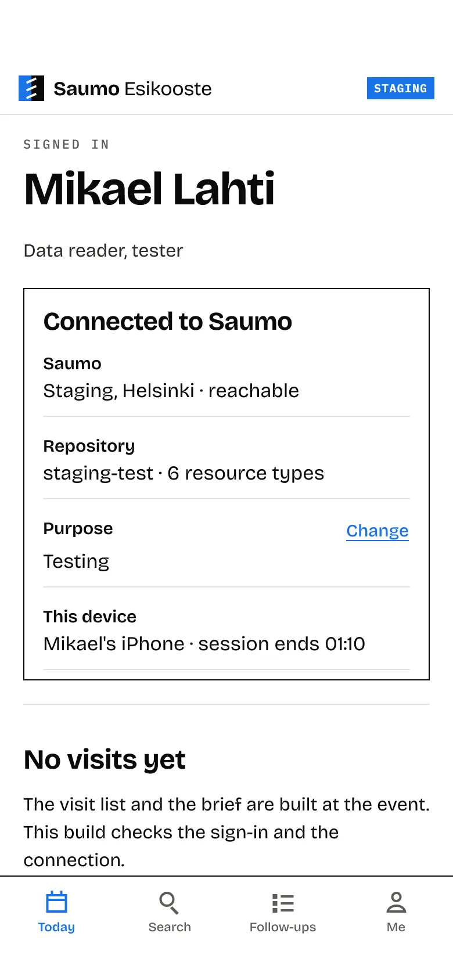Select the Today tab label
Image resolution: width=453 pixels, height=980 pixels.
tap(56, 927)
